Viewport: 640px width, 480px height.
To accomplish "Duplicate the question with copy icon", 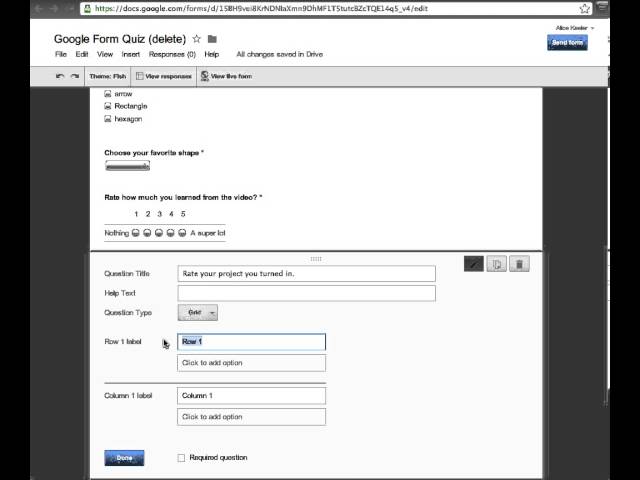I will 497,264.
